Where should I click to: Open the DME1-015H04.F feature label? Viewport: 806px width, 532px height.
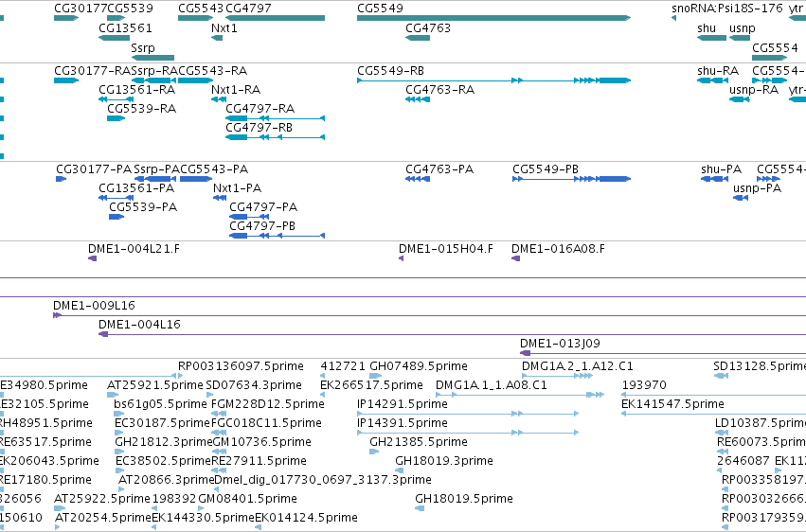click(x=446, y=249)
